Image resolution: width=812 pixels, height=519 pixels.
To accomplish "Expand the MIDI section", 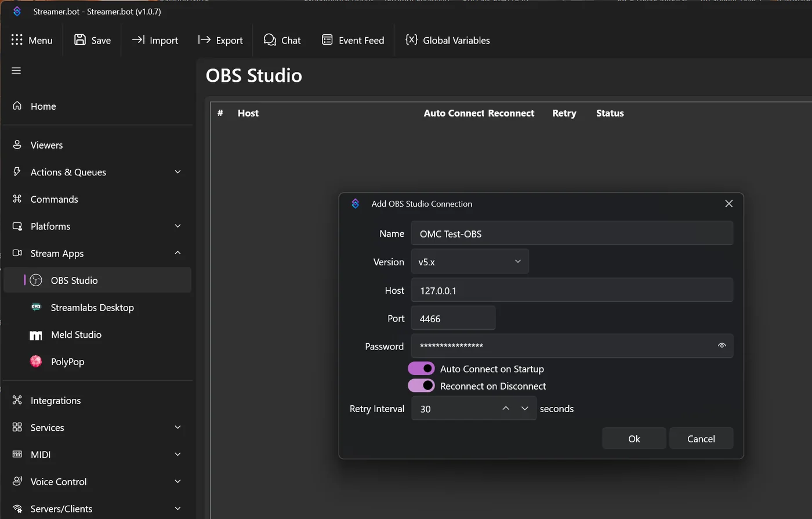I will point(177,455).
